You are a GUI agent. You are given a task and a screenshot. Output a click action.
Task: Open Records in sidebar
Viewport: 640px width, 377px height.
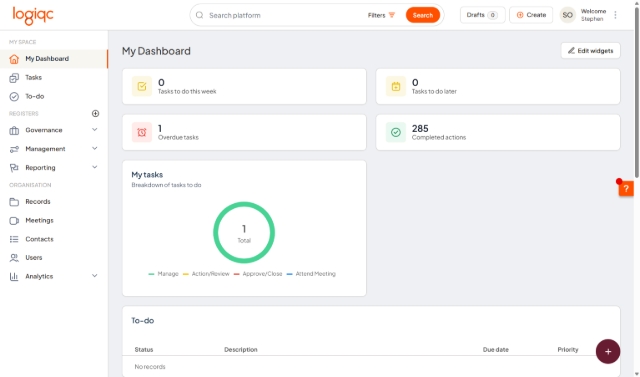coord(54,202)
